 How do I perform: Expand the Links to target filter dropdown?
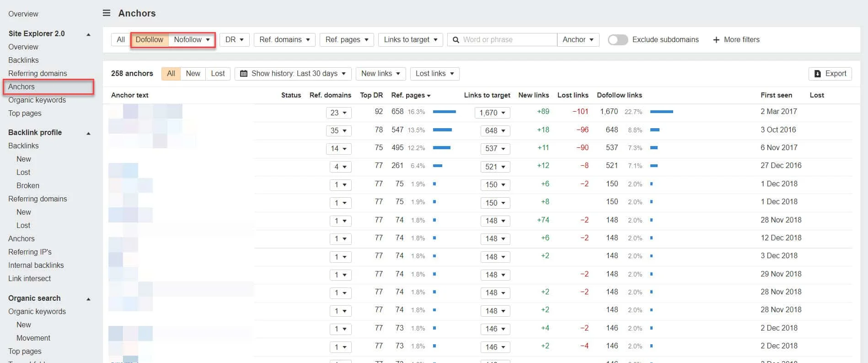410,40
